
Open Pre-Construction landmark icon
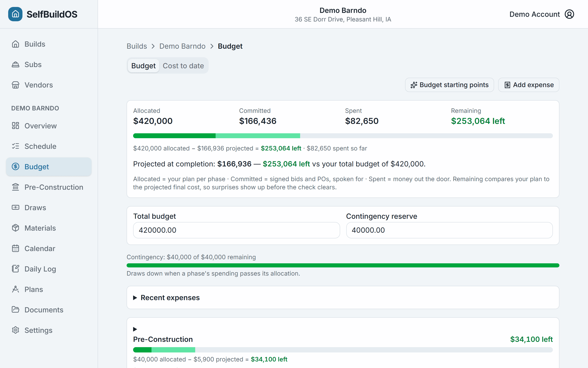tap(16, 187)
